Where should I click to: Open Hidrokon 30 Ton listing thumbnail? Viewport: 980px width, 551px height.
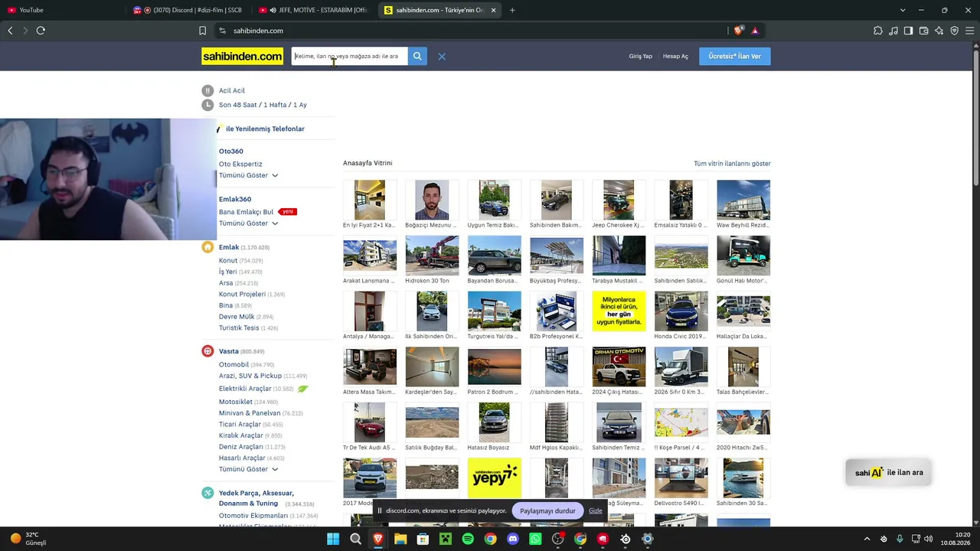tap(432, 255)
